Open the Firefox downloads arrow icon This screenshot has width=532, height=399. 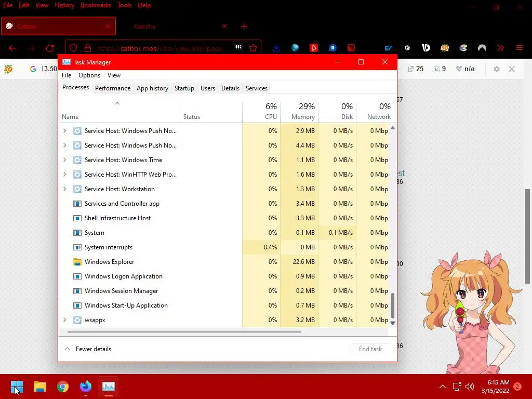pyautogui.click(x=276, y=48)
